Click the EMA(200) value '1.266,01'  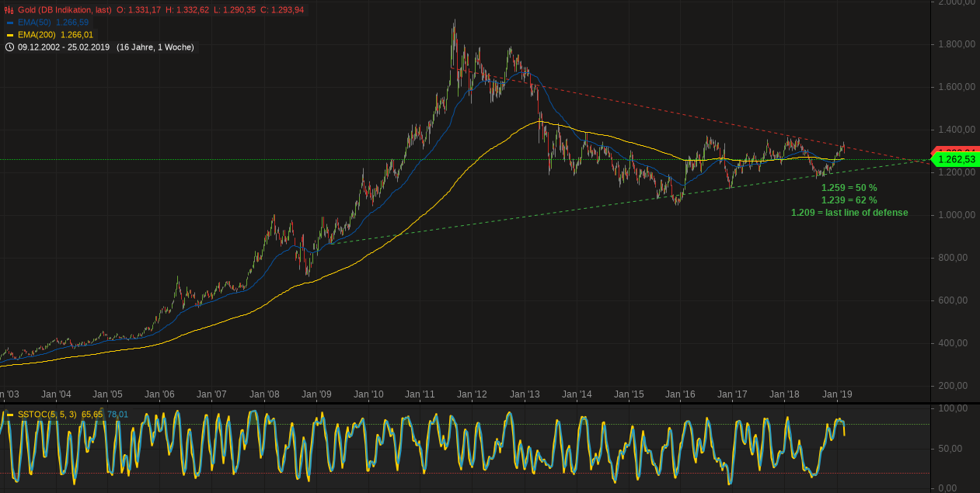[77, 35]
